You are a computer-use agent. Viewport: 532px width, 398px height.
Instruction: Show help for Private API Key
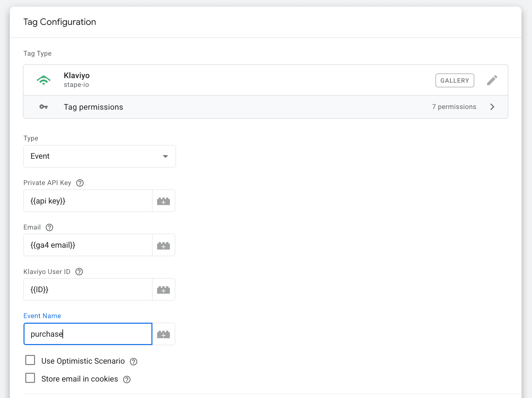click(80, 183)
